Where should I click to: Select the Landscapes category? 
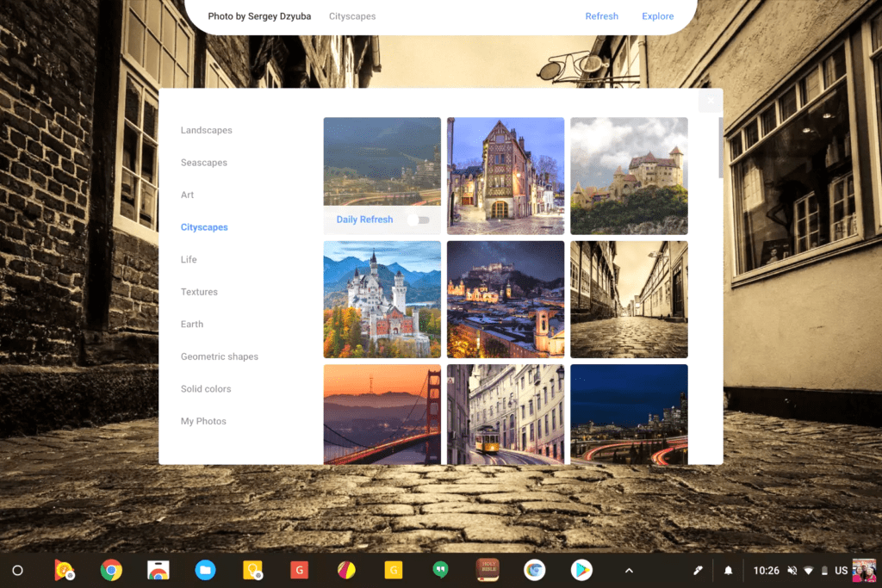pos(206,131)
